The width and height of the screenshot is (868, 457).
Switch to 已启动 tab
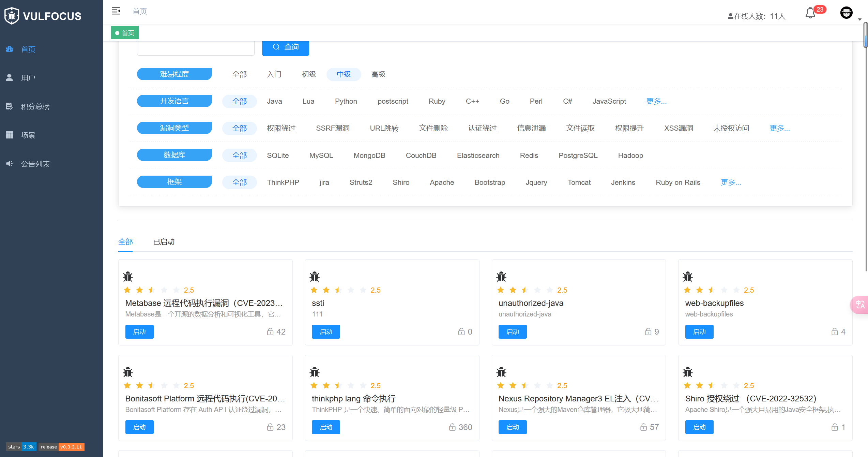pos(164,242)
